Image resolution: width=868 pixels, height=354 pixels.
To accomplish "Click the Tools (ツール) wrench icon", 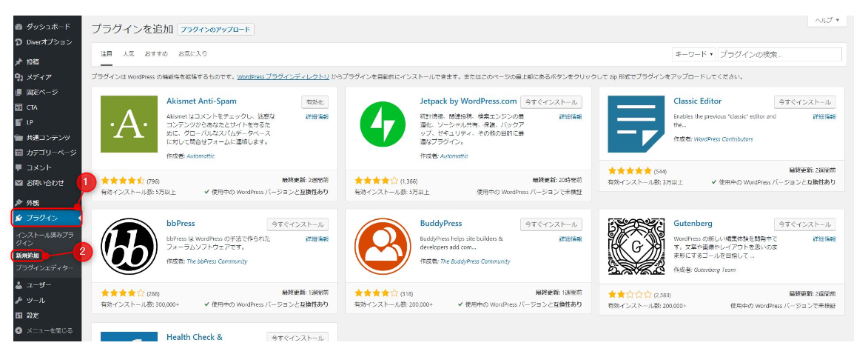I will (19, 300).
